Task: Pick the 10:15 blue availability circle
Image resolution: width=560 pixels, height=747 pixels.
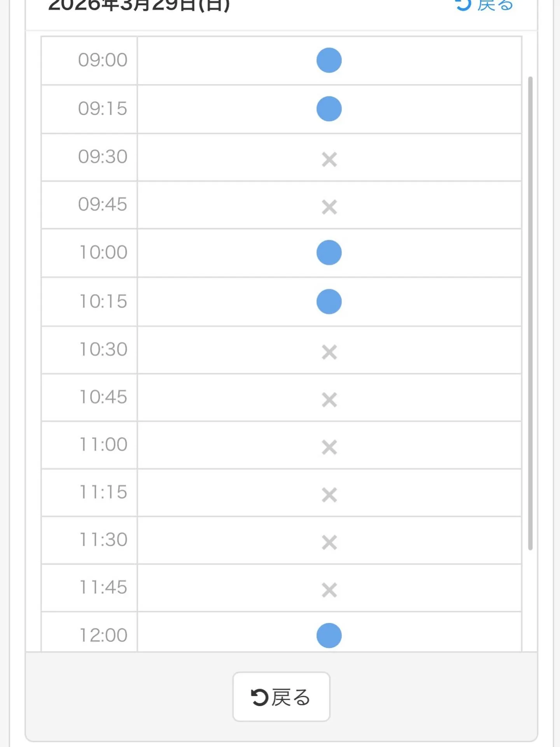Action: pyautogui.click(x=329, y=302)
